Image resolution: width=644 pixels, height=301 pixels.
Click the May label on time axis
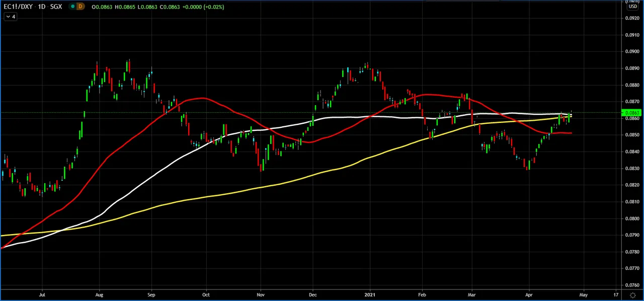[583, 294]
